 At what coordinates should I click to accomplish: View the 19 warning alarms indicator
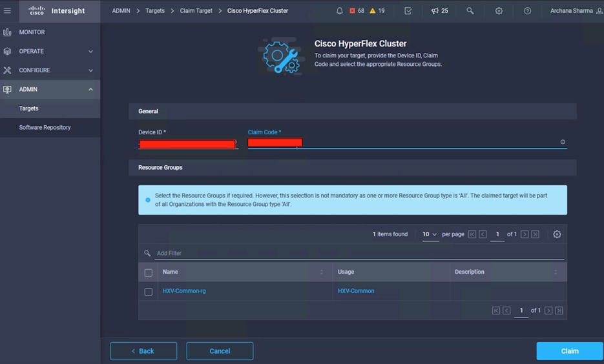pos(377,11)
